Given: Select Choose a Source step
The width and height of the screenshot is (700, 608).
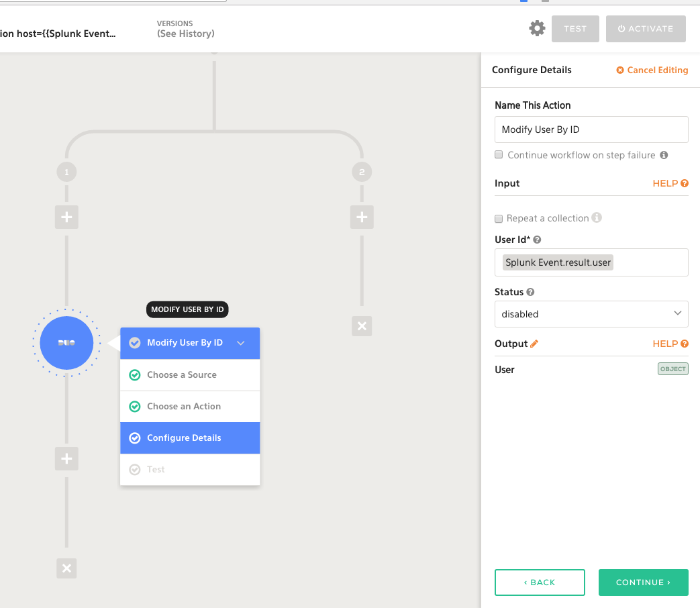Looking at the screenshot, I should (182, 374).
